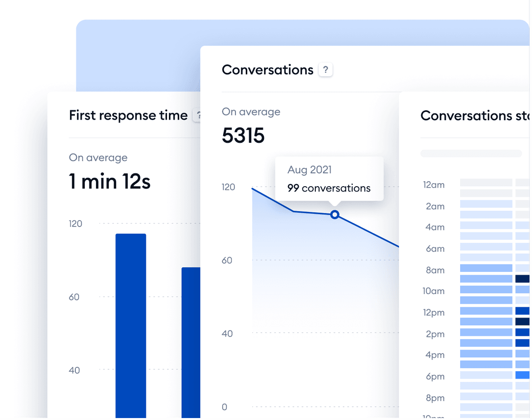Click the second bar in First response chart
This screenshot has width=532, height=420.
point(191,340)
